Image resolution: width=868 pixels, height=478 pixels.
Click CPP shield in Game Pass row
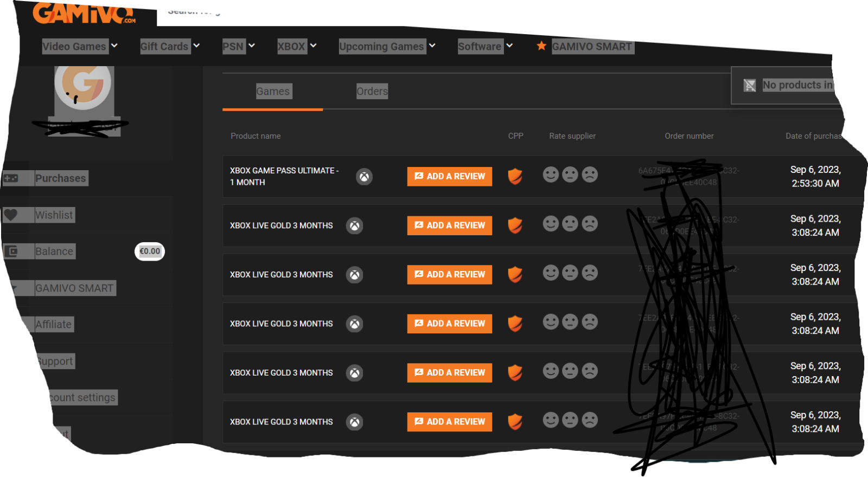click(515, 176)
